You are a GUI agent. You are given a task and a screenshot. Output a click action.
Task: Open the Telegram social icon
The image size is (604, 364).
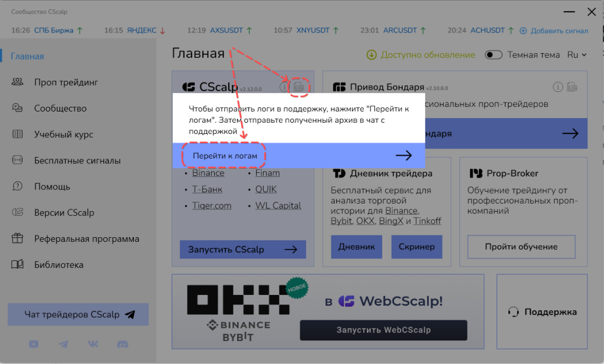(63, 344)
